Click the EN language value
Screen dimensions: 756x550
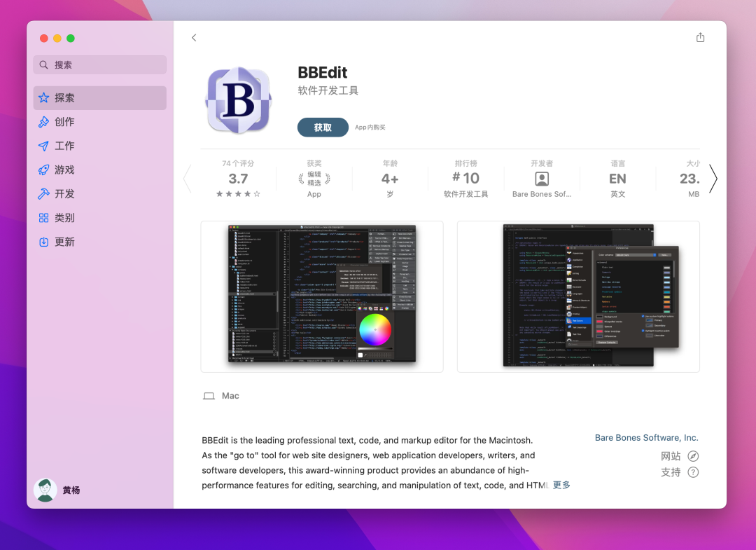coord(617,179)
